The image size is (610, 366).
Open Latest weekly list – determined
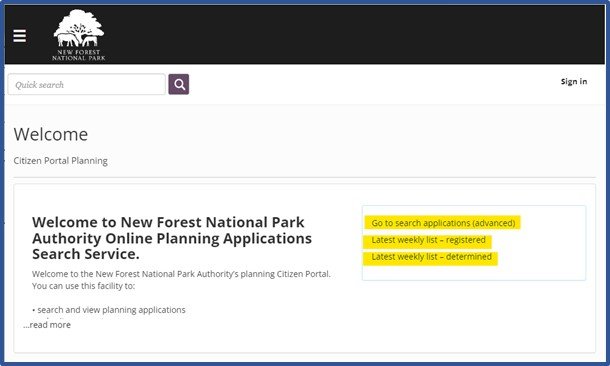(x=431, y=257)
